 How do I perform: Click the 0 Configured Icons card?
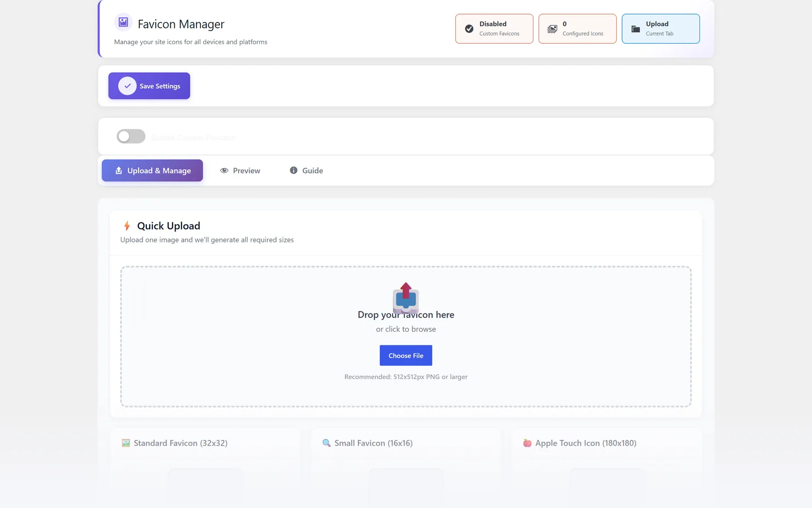click(578, 28)
